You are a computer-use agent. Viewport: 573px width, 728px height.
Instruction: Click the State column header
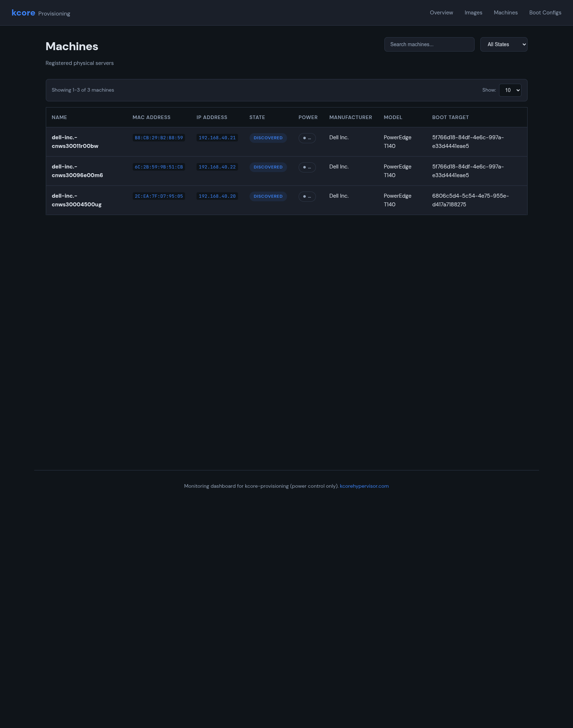(257, 117)
